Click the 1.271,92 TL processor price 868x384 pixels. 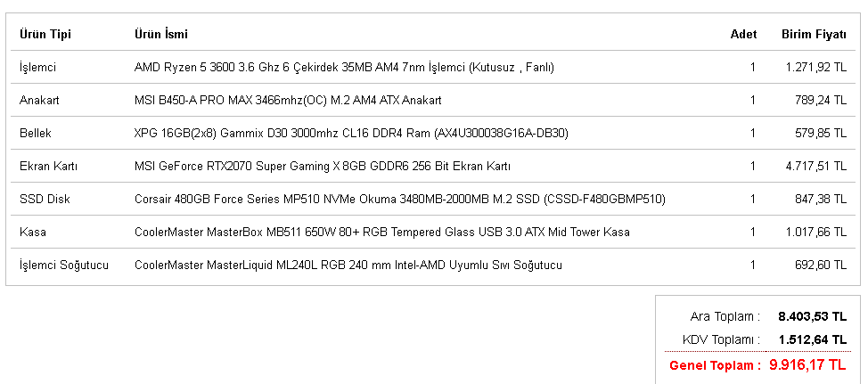coord(815,67)
